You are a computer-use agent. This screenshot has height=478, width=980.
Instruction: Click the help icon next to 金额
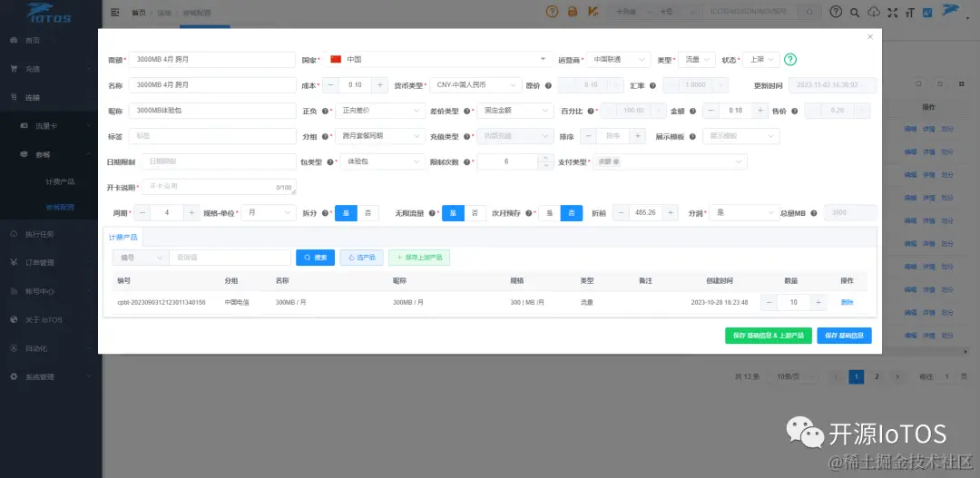click(x=693, y=111)
